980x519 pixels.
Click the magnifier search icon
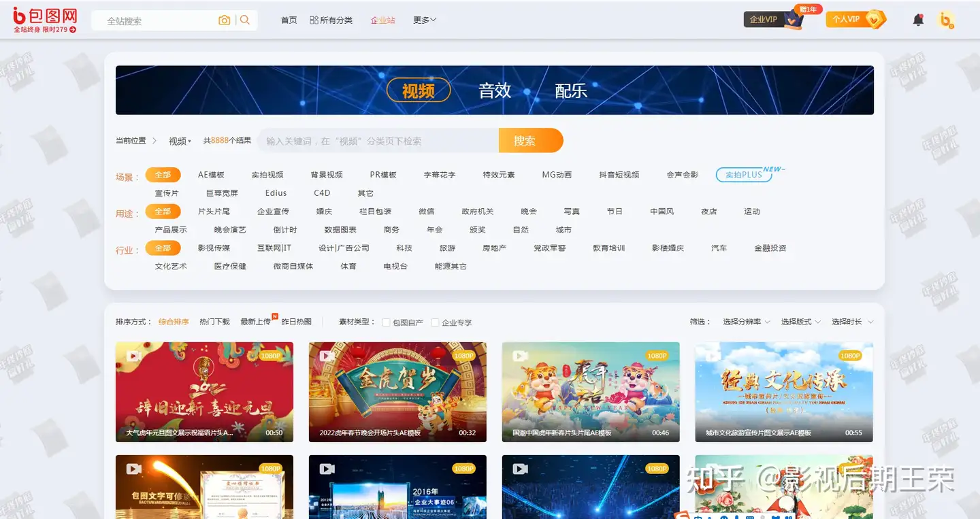245,20
